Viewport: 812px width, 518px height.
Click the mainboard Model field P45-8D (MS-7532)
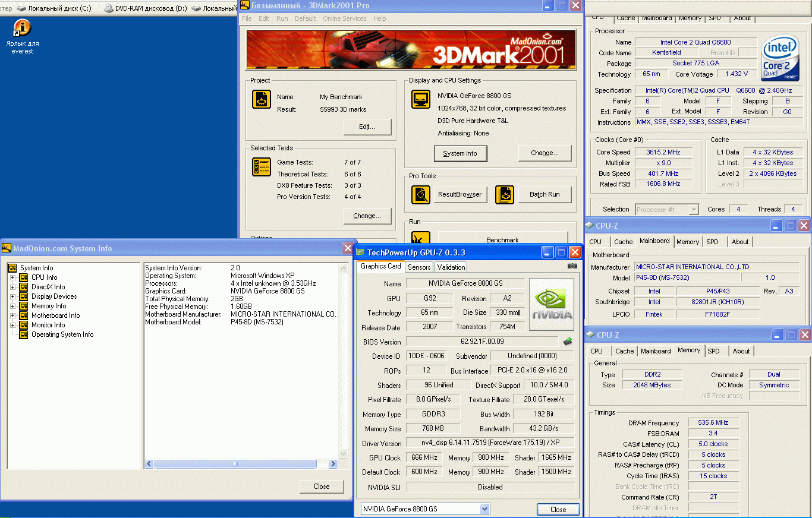(687, 277)
